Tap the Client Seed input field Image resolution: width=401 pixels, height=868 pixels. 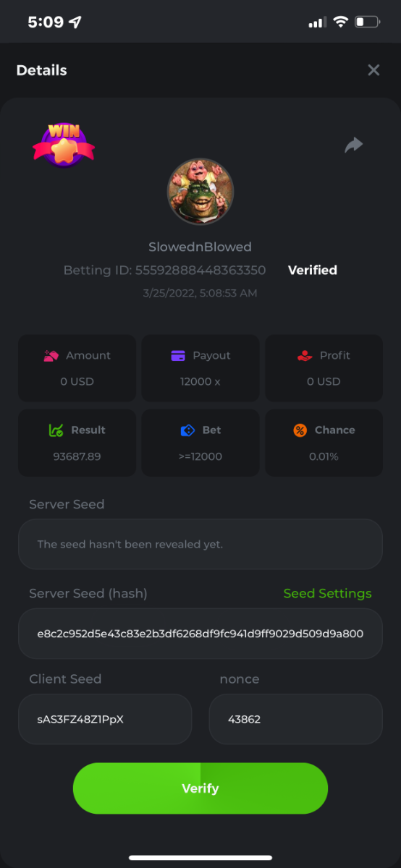click(x=105, y=719)
